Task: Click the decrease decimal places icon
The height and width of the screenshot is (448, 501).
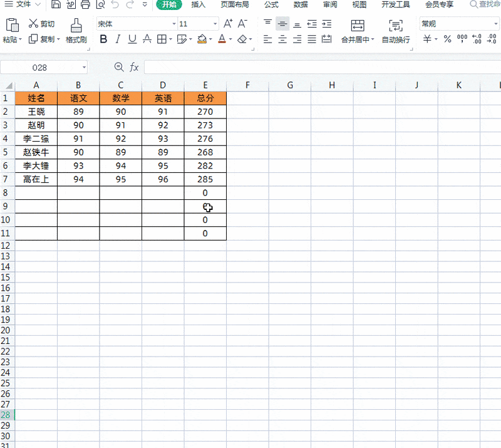Action: click(492, 39)
